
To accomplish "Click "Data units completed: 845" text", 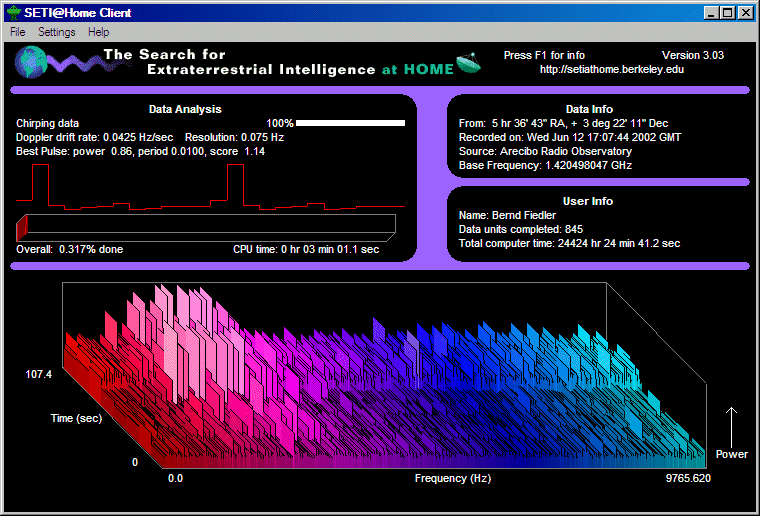I will point(521,230).
